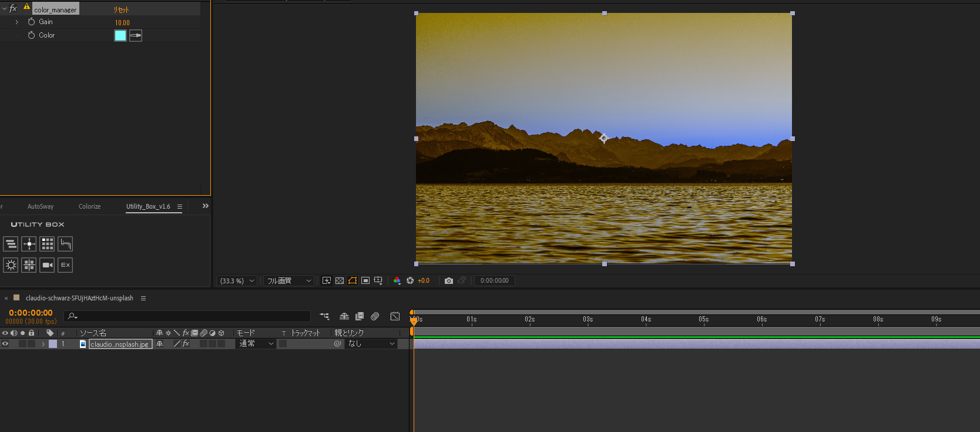Click the ソース名 column header

[x=93, y=333]
